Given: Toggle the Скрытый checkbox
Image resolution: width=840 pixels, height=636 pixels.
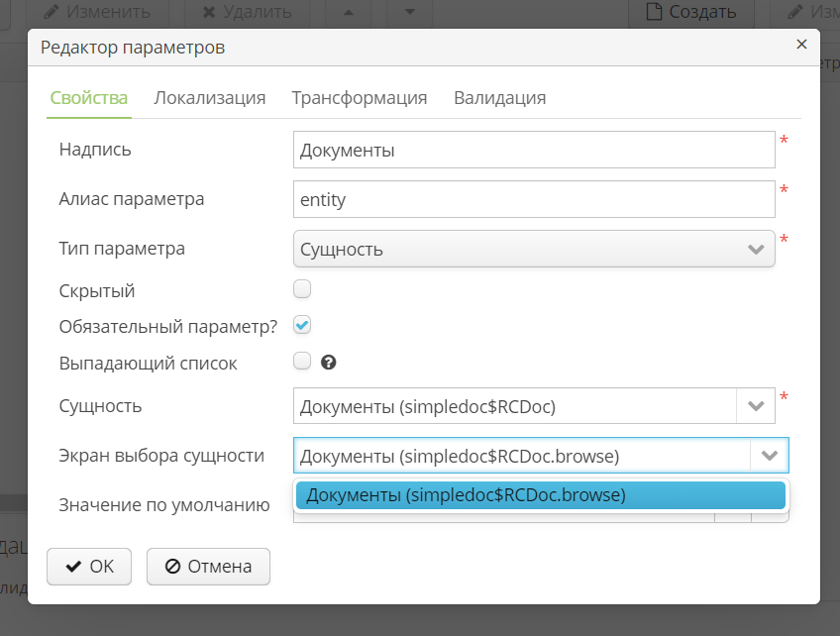Looking at the screenshot, I should click(303, 289).
